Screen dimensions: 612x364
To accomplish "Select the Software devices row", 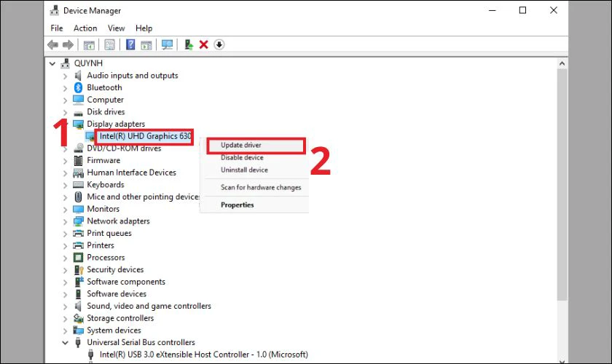I will 117,294.
